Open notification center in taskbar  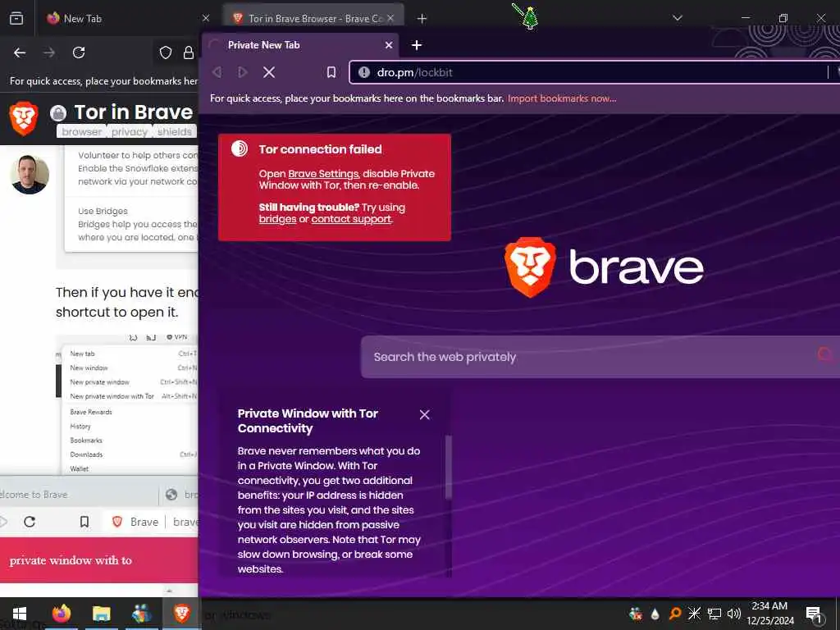tap(814, 615)
